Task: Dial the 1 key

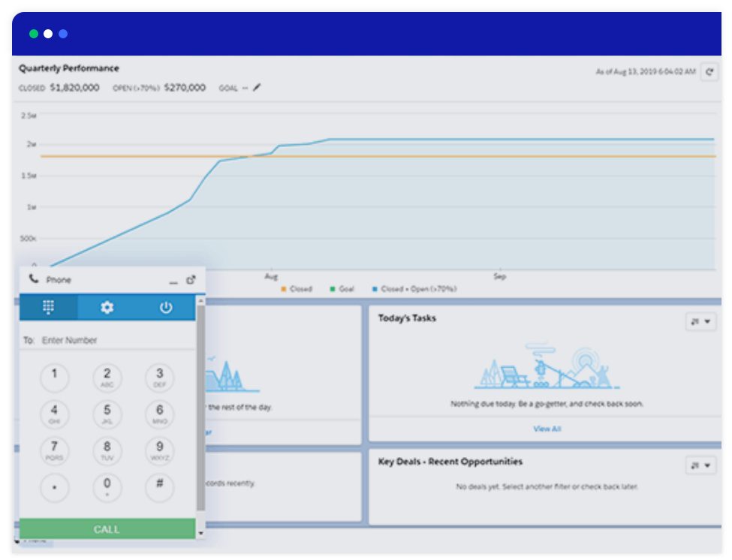Action: tap(55, 377)
